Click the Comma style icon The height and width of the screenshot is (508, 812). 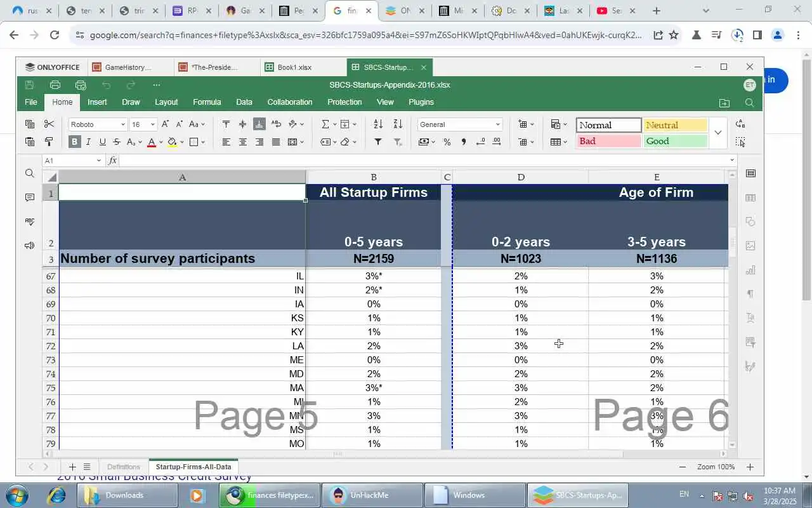463,142
